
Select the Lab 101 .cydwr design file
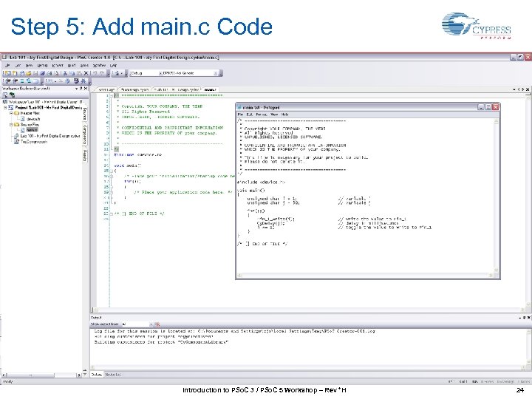(50, 136)
